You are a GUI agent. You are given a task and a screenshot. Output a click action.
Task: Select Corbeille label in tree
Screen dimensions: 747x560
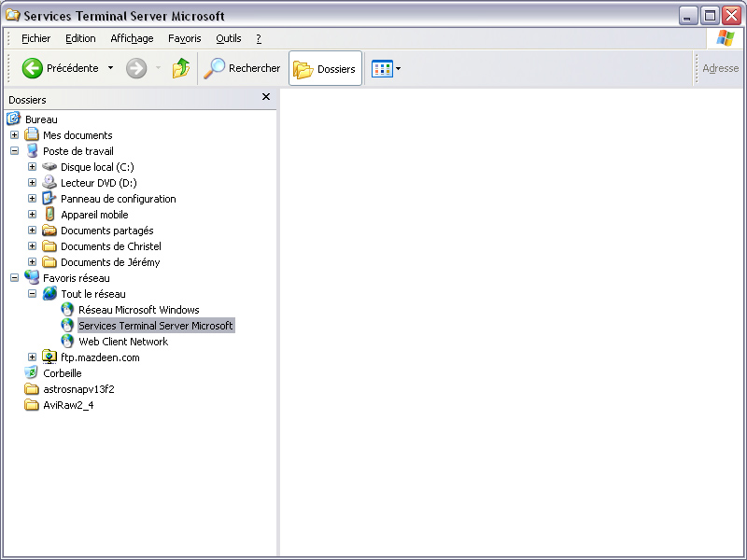63,373
